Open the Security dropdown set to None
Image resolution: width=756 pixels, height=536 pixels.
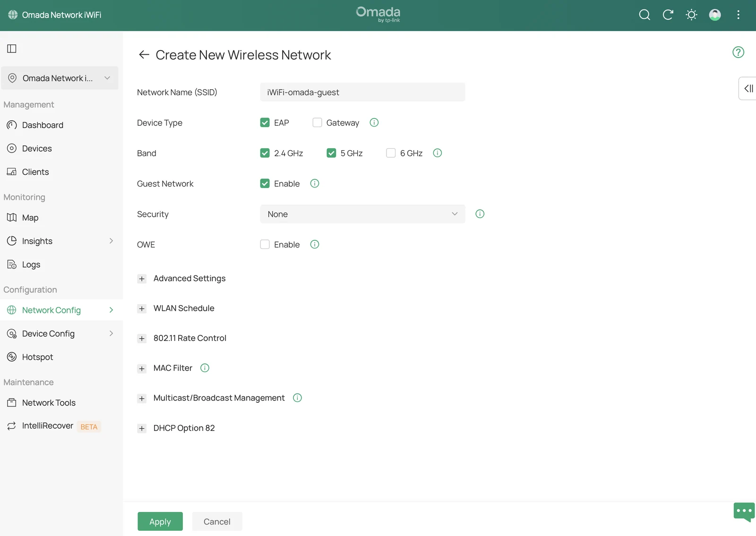pos(362,214)
